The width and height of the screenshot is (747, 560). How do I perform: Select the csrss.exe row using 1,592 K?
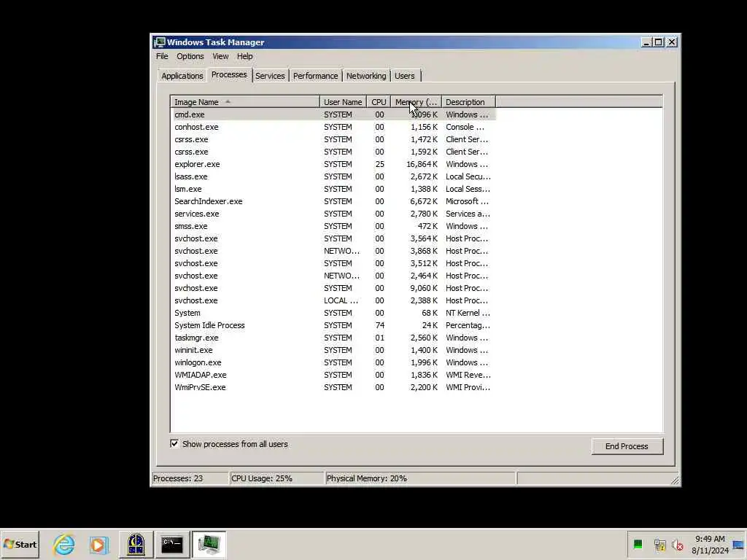pyautogui.click(x=333, y=152)
